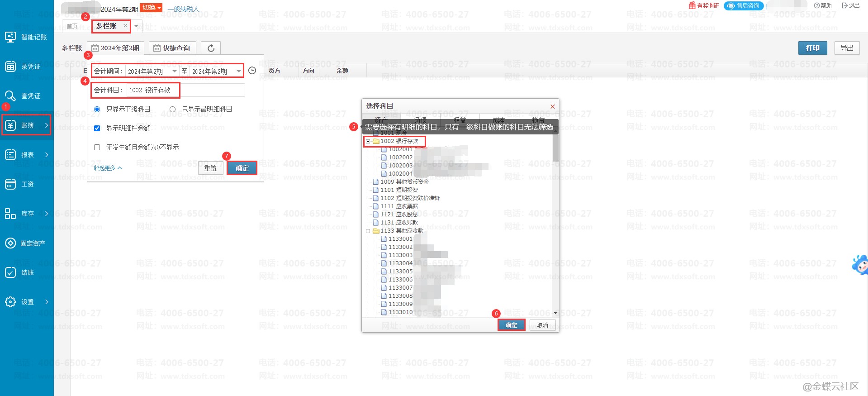Click the 设置 settings menu item
Screen dimensions: 868x396
(26, 302)
